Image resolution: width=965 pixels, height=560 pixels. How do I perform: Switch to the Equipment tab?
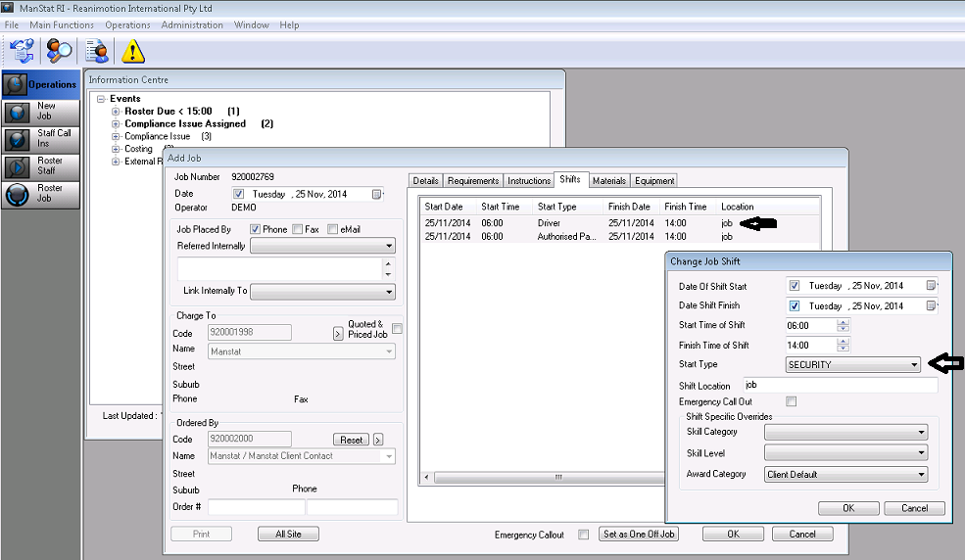pyautogui.click(x=654, y=181)
